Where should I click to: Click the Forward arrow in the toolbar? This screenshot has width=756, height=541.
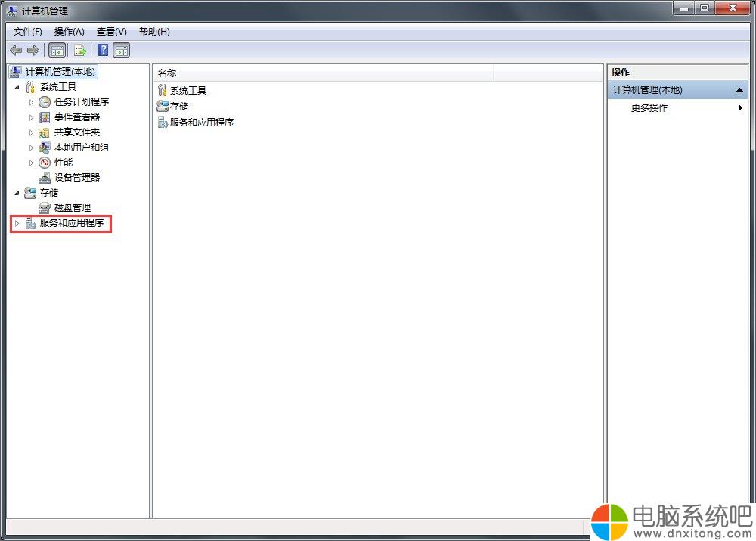click(x=33, y=51)
